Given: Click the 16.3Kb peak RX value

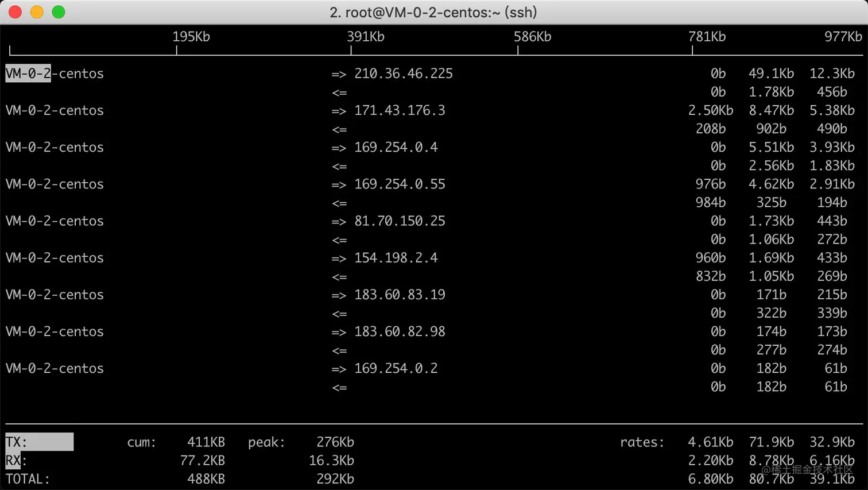Looking at the screenshot, I should pyautogui.click(x=332, y=460).
